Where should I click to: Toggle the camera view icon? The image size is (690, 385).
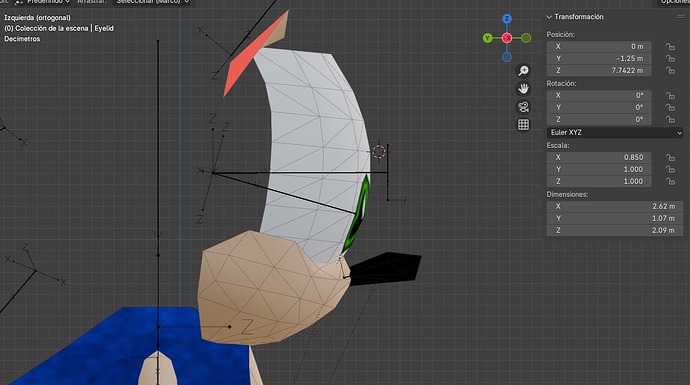(x=523, y=106)
